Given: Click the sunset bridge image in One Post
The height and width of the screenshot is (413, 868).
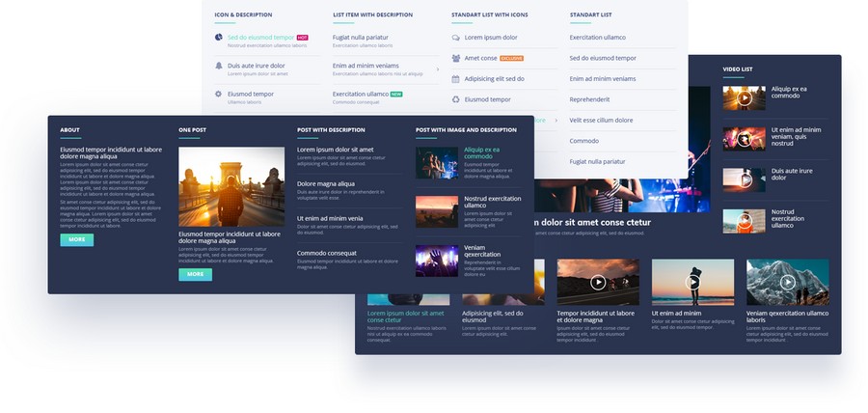Looking at the screenshot, I should 231,186.
